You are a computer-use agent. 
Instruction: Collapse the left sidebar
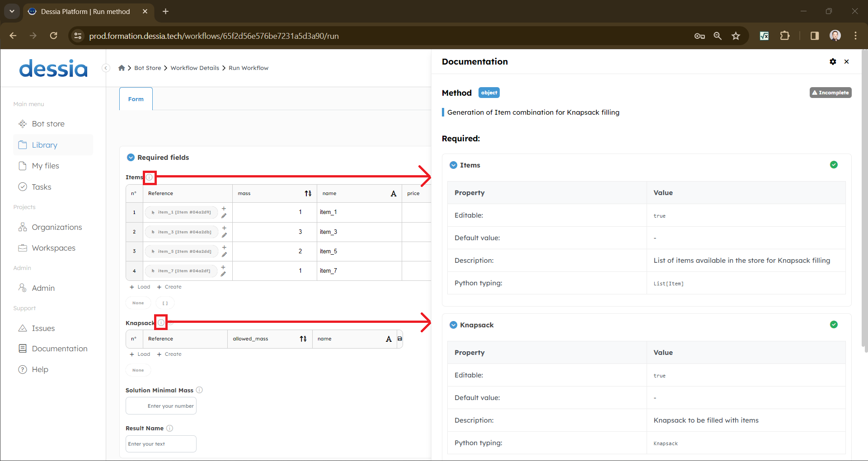[x=106, y=68]
